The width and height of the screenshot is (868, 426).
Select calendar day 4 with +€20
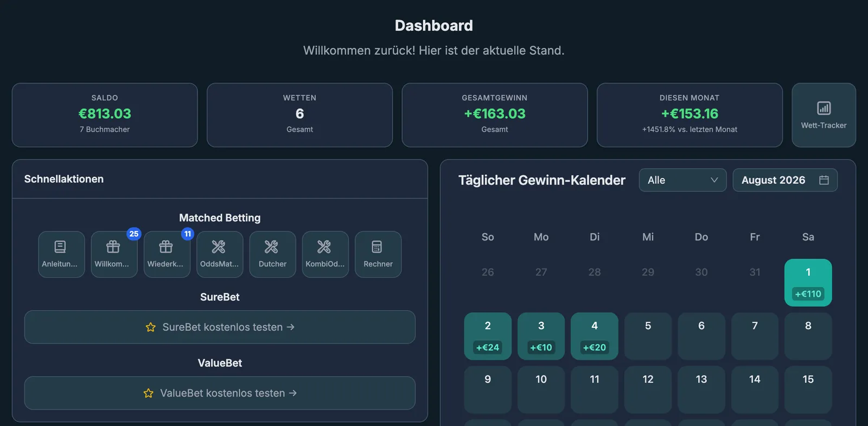(595, 336)
